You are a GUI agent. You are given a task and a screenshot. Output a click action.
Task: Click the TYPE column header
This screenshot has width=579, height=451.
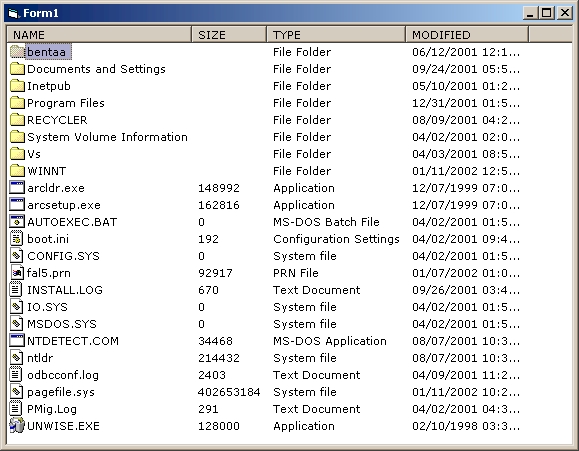[336, 35]
